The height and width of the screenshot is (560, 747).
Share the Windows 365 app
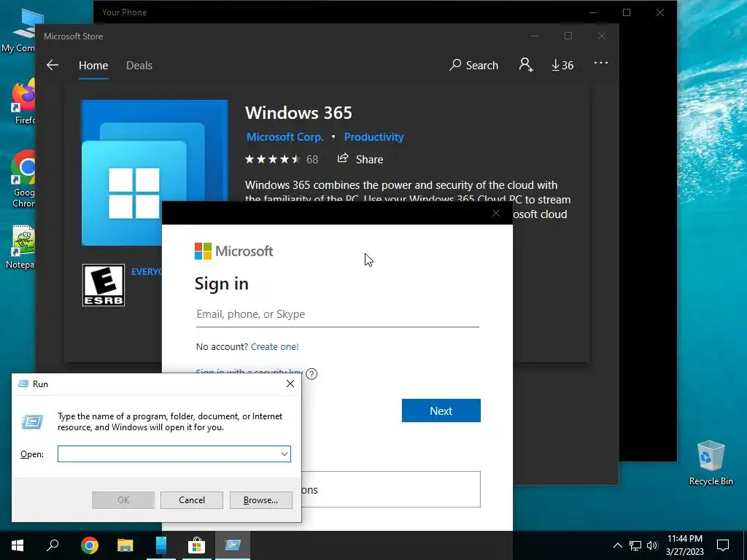click(360, 159)
